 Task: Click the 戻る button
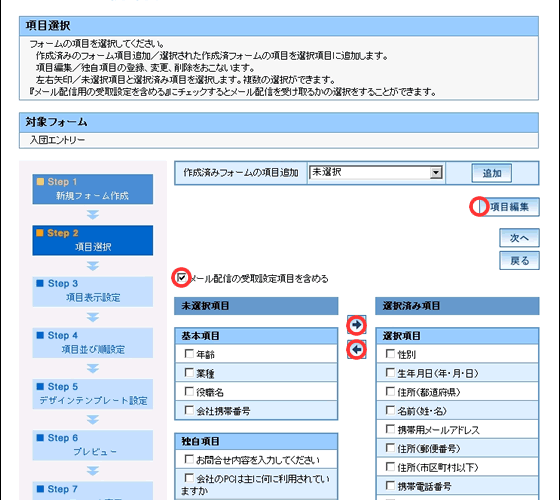tap(519, 261)
